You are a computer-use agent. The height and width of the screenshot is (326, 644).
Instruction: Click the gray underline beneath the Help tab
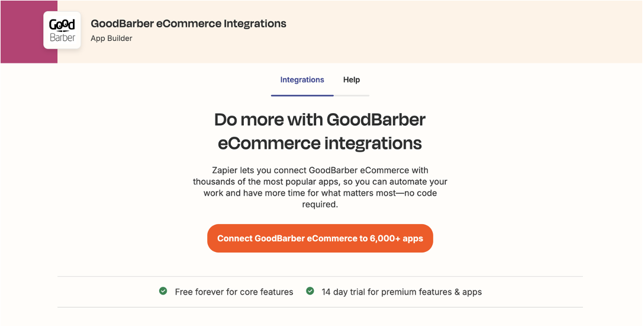(x=352, y=95)
